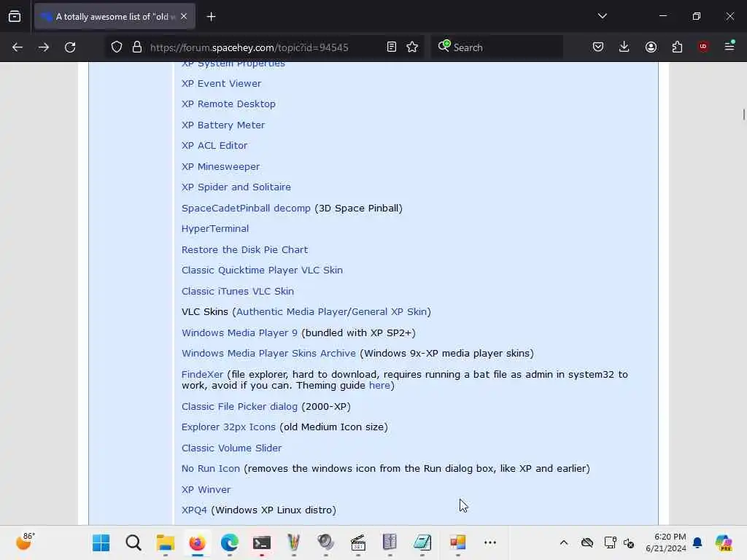Open Authentic Media Player/General XP Skin

click(x=332, y=312)
